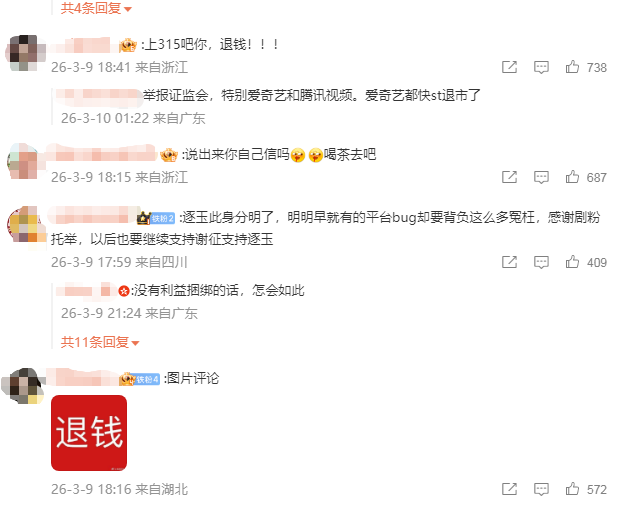Expand the 共11条回复 replies
This screenshot has width=627, height=512.
tap(100, 342)
